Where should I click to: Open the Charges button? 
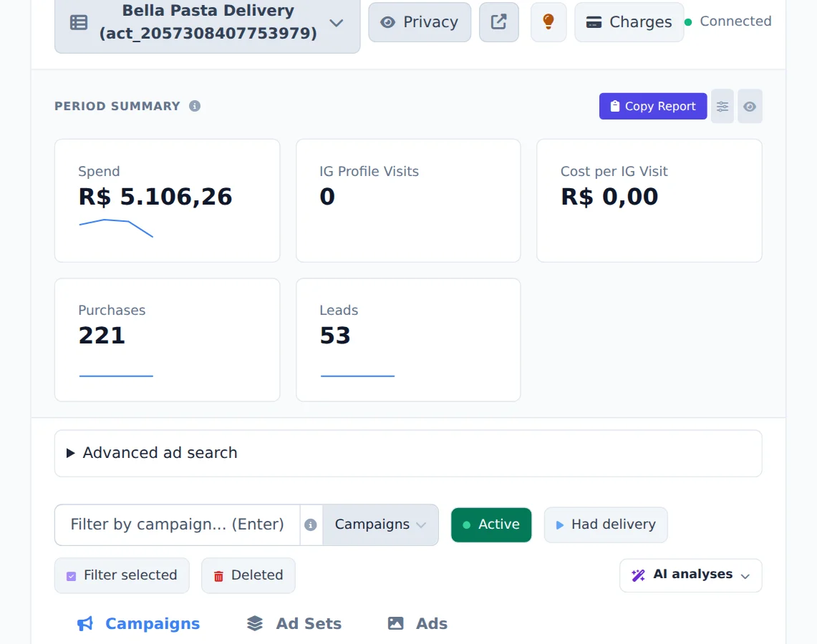(629, 22)
